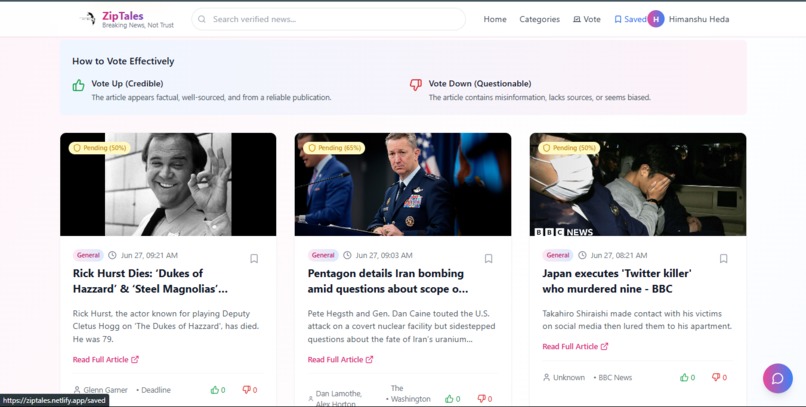This screenshot has width=806, height=407.
Task: Open the Vote page
Action: tap(587, 19)
